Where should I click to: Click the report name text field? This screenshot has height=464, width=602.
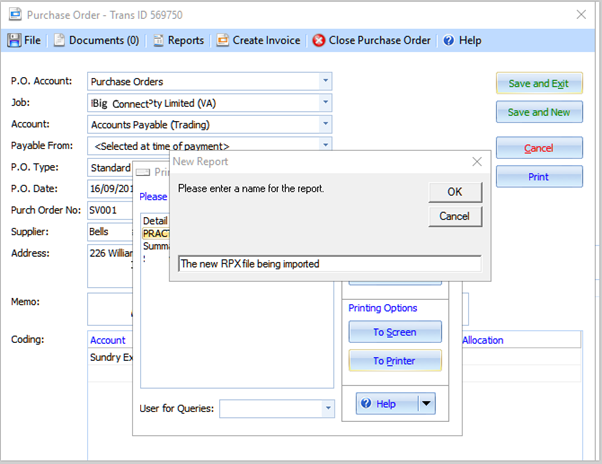pyautogui.click(x=329, y=264)
